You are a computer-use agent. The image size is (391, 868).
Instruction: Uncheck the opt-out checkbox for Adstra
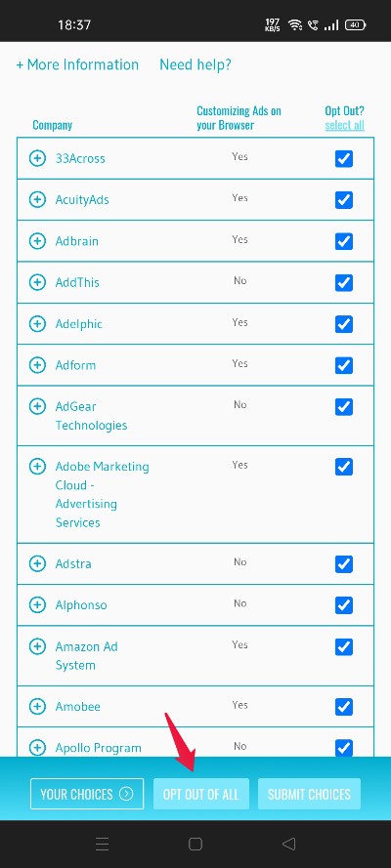(344, 564)
